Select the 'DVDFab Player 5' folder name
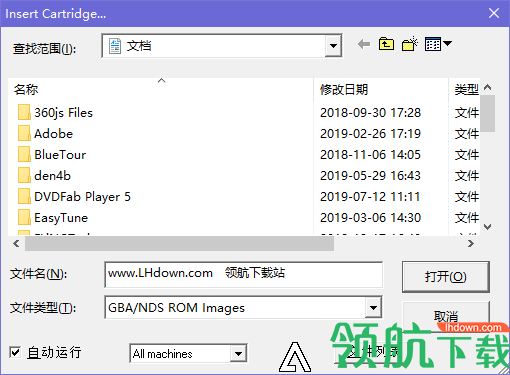Screen dimensions: 510x375 [82, 197]
